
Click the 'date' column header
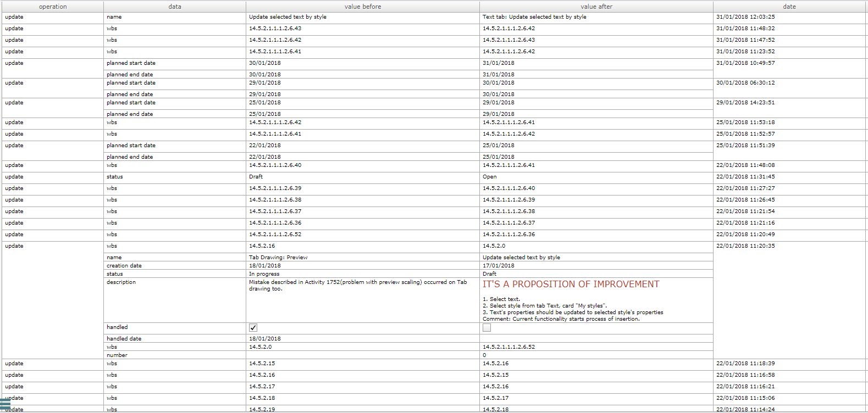click(x=789, y=7)
